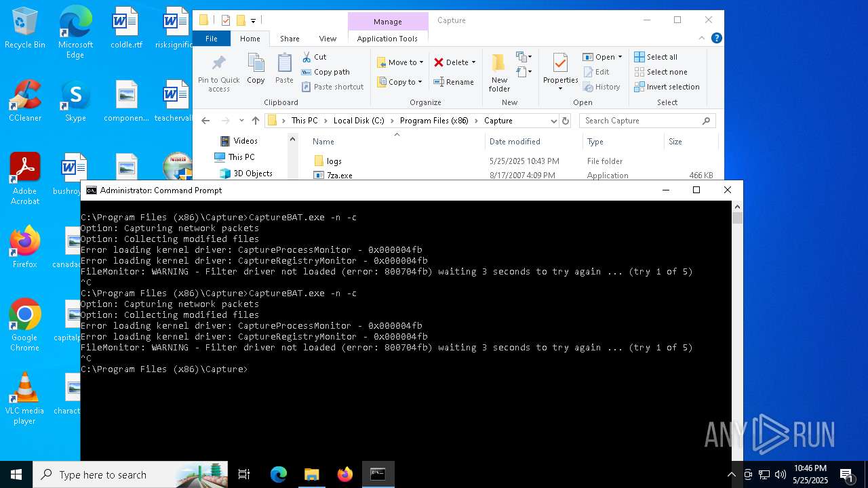
Task: Refresh the Capture folder view
Action: coord(566,121)
